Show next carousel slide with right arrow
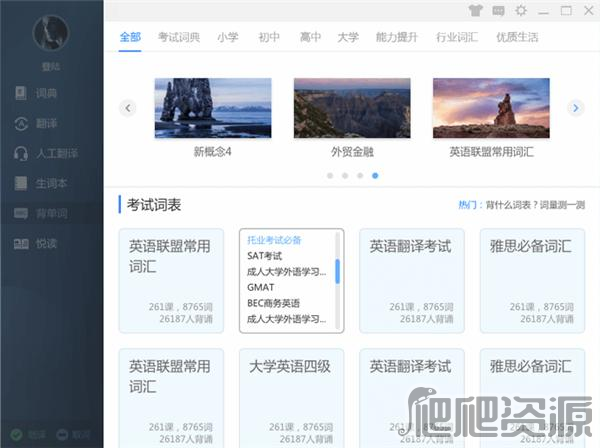Screen dimensions: 600x448 point(575,108)
